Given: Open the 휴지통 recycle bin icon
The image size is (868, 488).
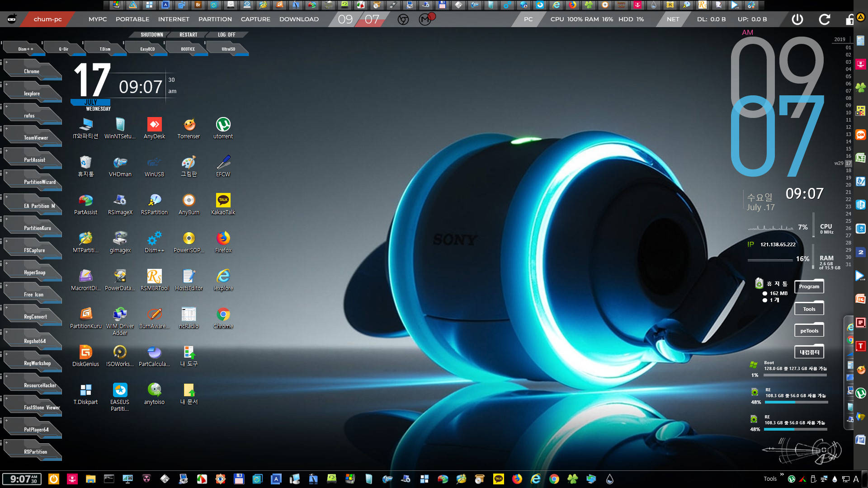Looking at the screenshot, I should (85, 166).
